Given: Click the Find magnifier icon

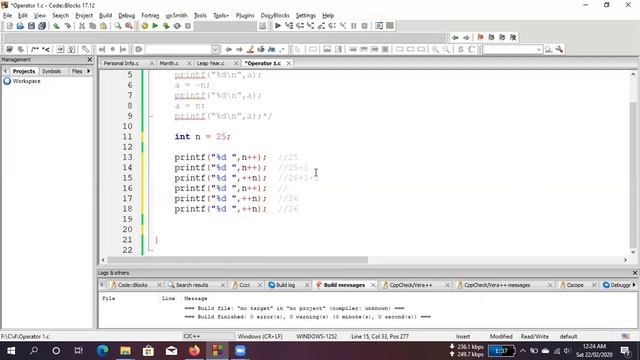Looking at the screenshot, I should pos(118,26).
